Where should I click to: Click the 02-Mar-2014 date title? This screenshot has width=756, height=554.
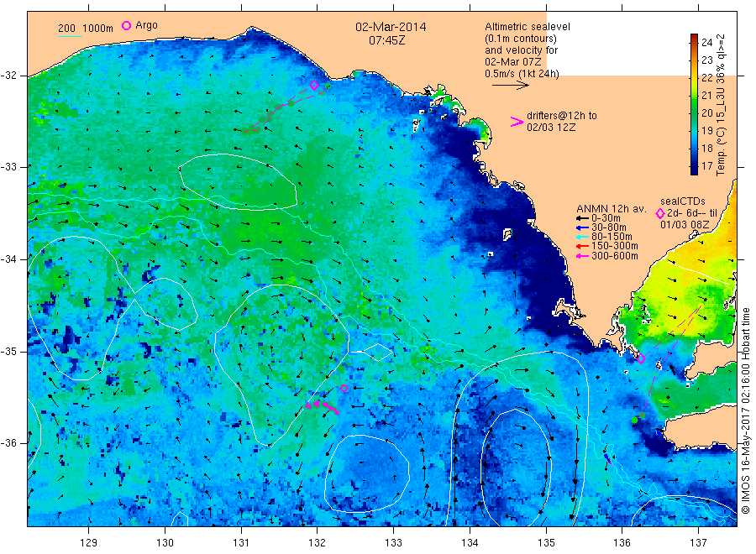pyautogui.click(x=391, y=27)
